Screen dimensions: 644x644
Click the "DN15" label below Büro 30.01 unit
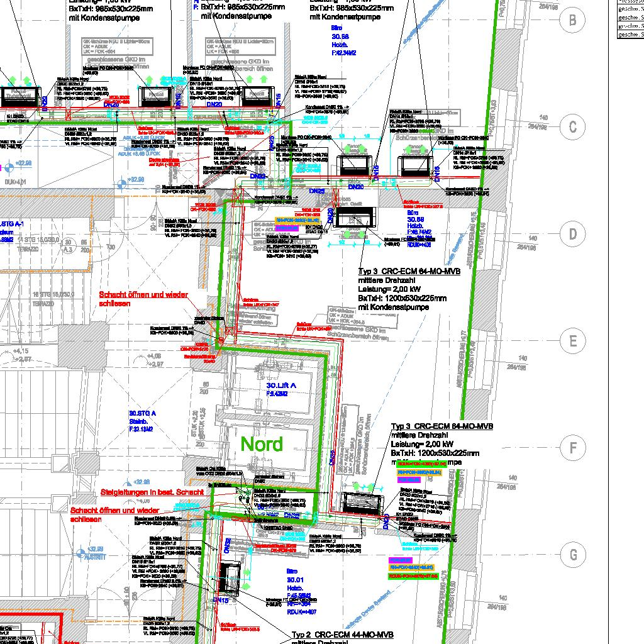point(221,600)
